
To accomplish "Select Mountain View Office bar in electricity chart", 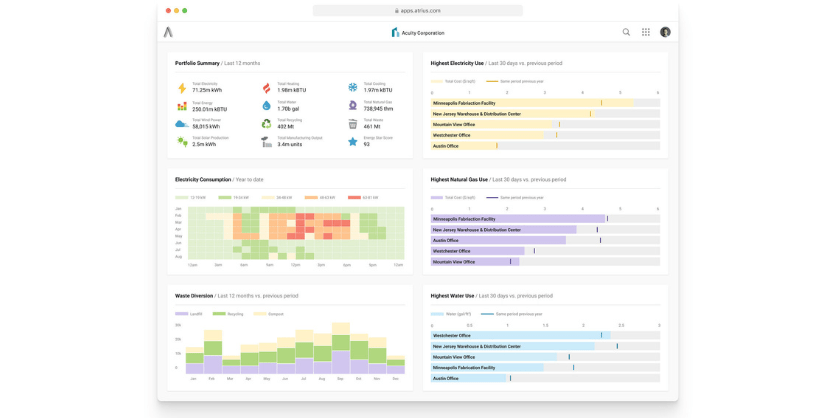I will point(492,124).
